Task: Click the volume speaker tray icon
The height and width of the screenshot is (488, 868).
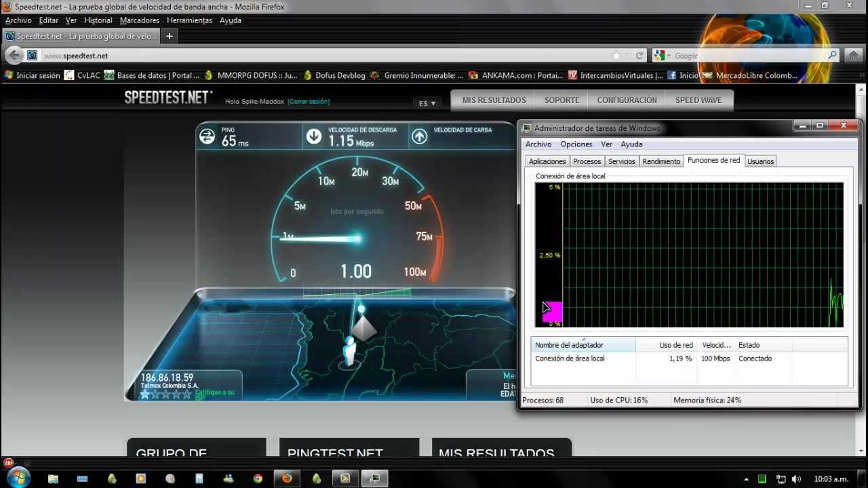Action: (x=796, y=479)
